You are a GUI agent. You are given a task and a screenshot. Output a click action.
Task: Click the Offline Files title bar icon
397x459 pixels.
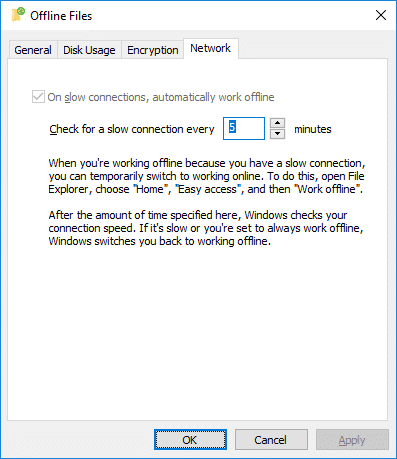pyautogui.click(x=18, y=15)
